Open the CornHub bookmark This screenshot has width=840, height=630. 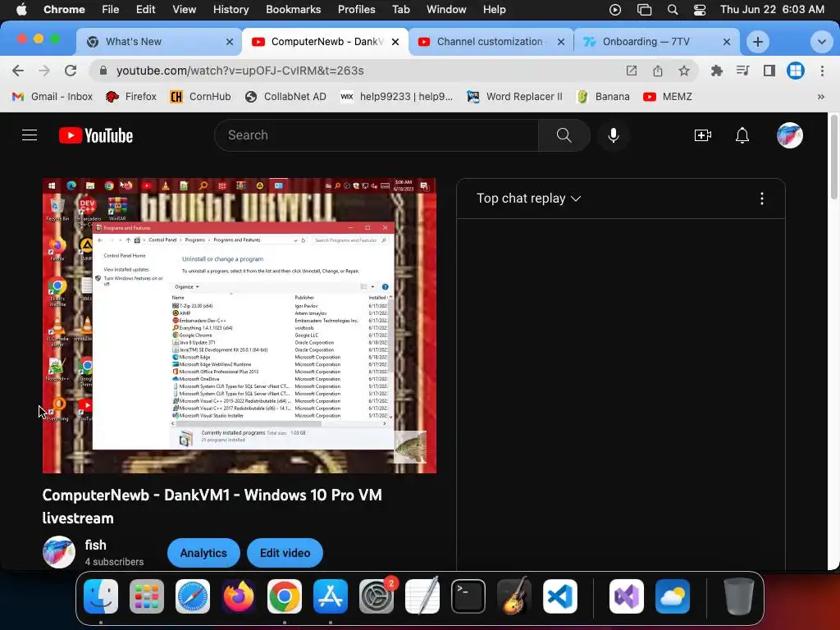[200, 97]
